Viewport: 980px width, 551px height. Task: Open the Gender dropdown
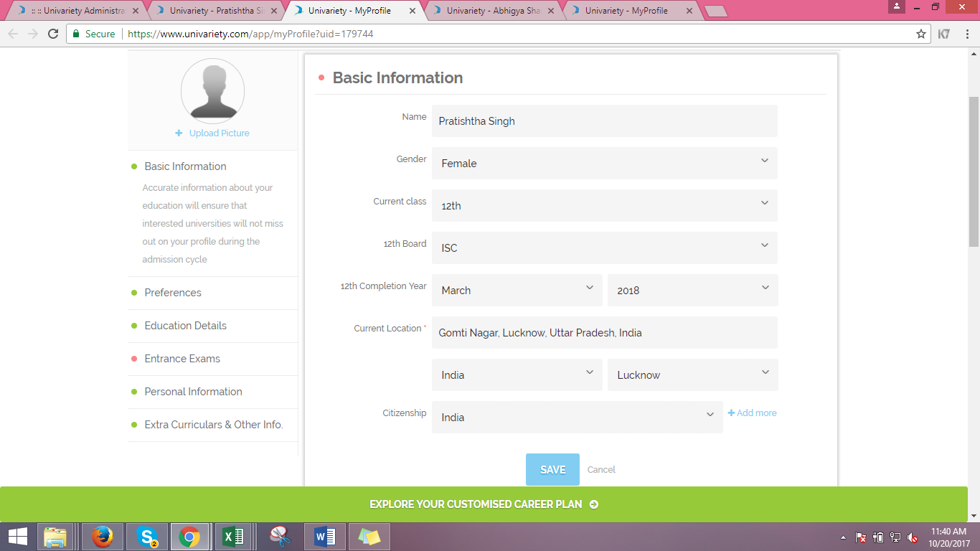605,164
